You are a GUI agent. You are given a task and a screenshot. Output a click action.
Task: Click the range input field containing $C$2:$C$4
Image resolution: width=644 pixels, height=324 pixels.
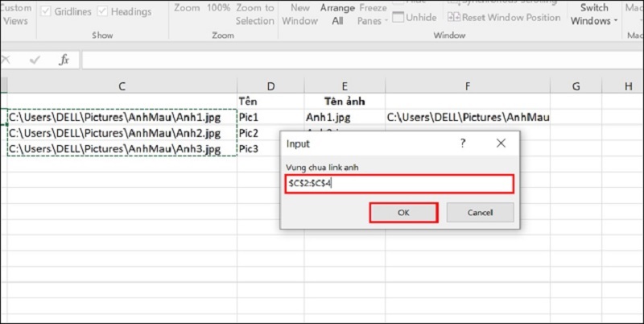click(x=399, y=184)
